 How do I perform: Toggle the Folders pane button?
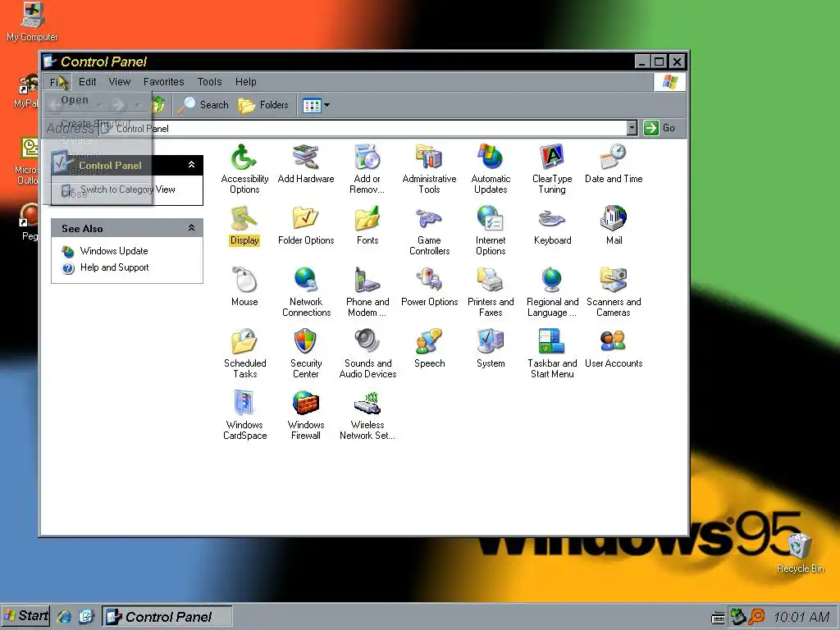tap(263, 105)
